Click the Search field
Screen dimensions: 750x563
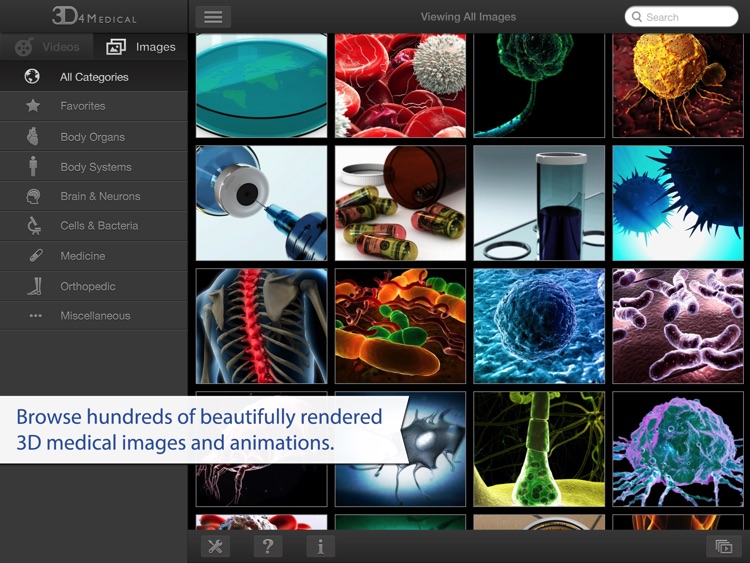[681, 17]
